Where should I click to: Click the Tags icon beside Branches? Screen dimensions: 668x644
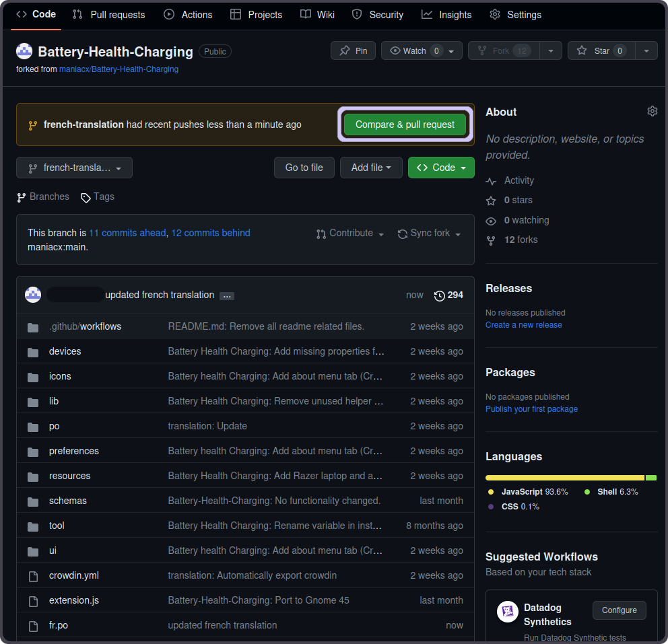[x=85, y=196]
